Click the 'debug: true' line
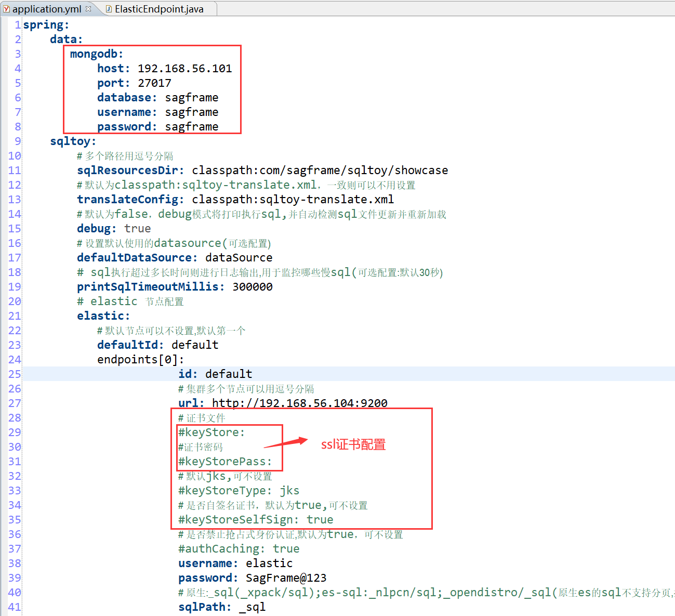 (114, 229)
